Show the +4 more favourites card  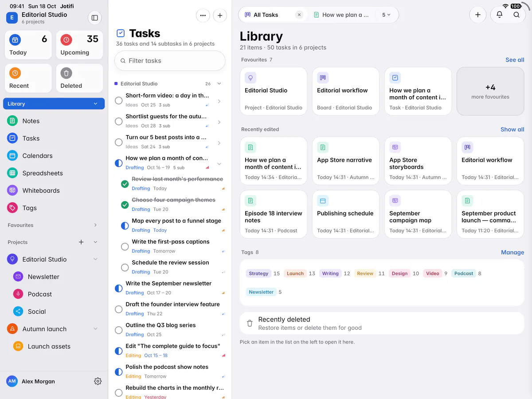click(x=490, y=91)
